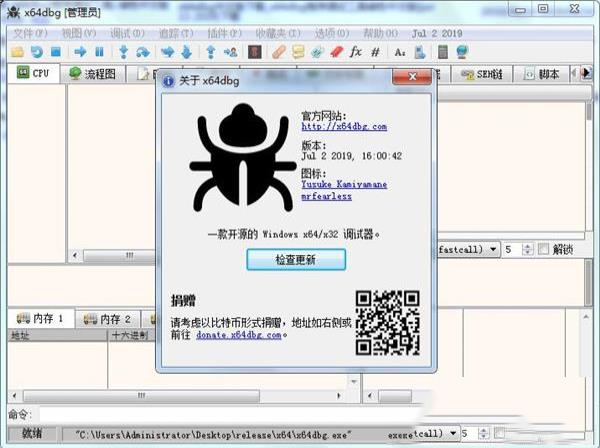Open the Bookmarks red icon
The height and width of the screenshot is (448, 600).
337,52
